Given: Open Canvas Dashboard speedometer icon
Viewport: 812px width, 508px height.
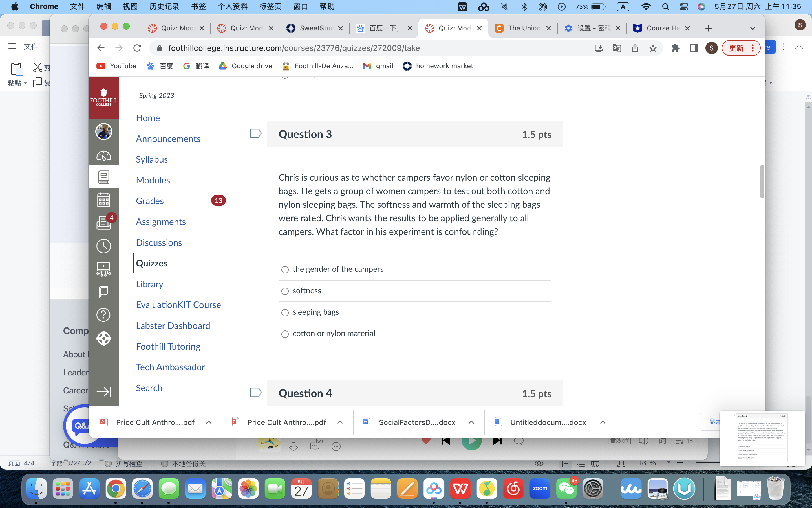Looking at the screenshot, I should (x=104, y=156).
